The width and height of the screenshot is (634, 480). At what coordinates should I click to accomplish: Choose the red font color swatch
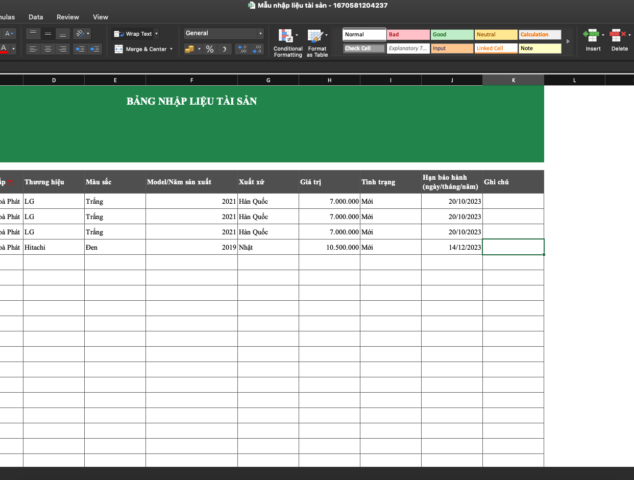pyautogui.click(x=6, y=48)
